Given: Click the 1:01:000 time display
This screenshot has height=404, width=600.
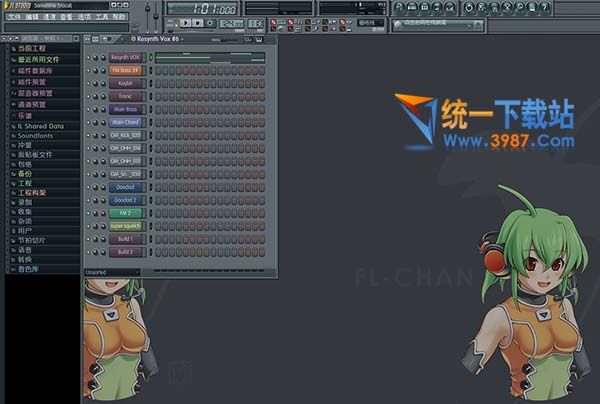Looking at the screenshot, I should [x=203, y=9].
